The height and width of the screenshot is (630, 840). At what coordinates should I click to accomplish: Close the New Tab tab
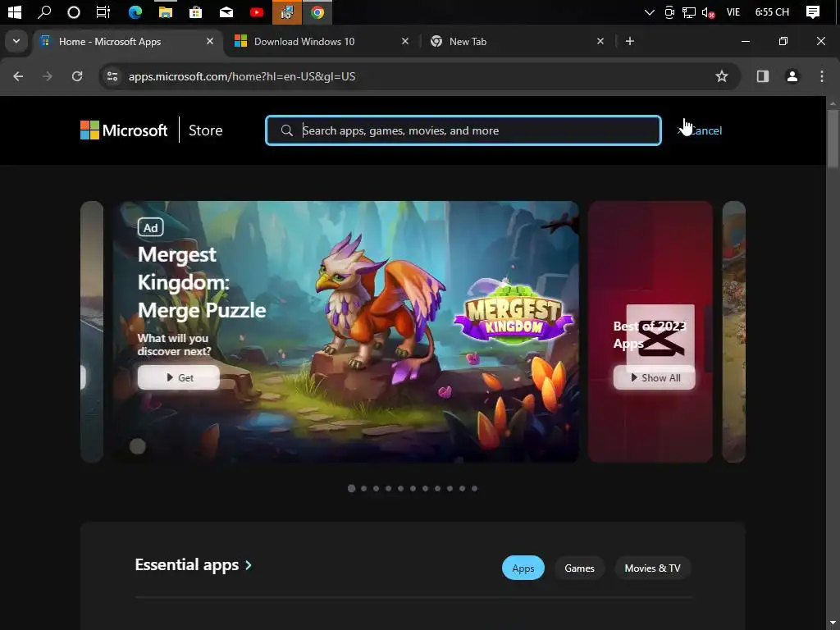pos(600,41)
